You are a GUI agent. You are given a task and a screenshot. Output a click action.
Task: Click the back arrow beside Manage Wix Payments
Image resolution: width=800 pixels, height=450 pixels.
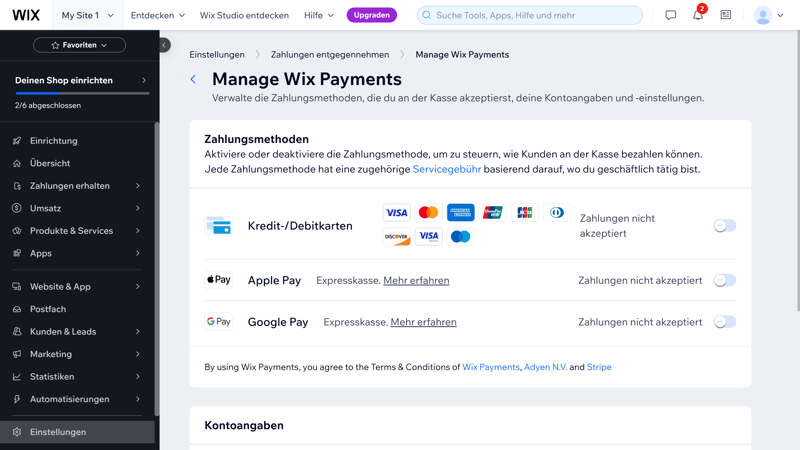pyautogui.click(x=194, y=79)
